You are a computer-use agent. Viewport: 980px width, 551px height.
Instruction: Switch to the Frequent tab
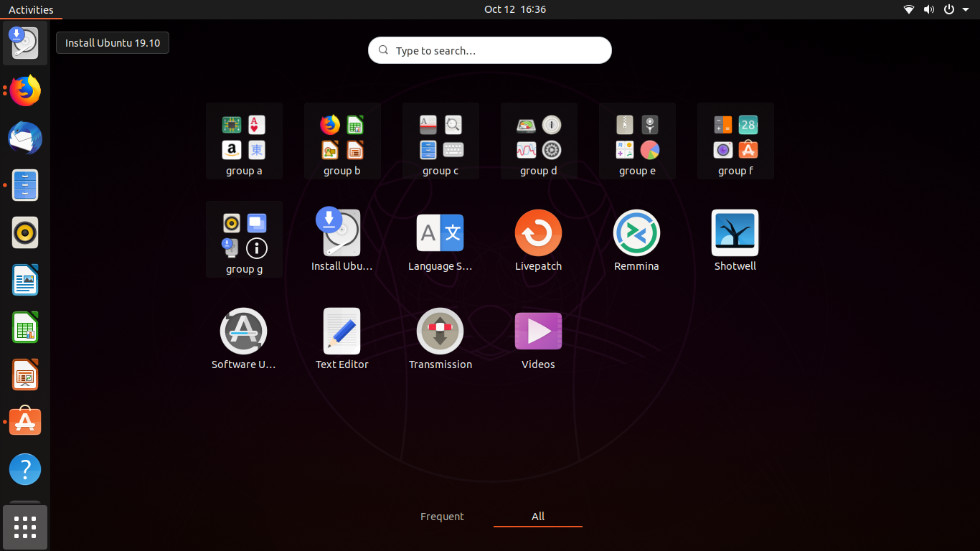click(x=442, y=517)
